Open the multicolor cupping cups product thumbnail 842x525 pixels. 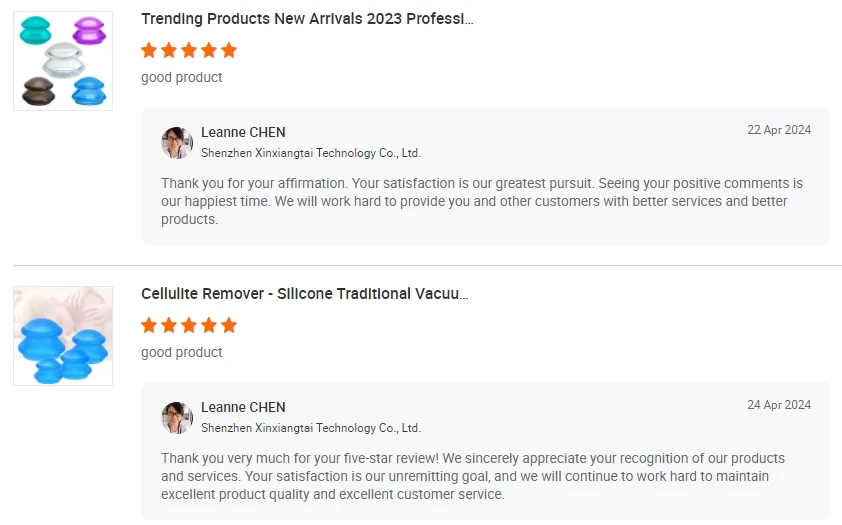(63, 61)
